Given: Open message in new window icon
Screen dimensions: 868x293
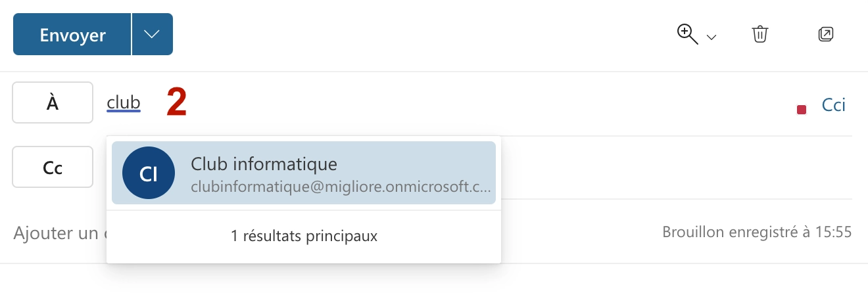Looking at the screenshot, I should pos(825,34).
